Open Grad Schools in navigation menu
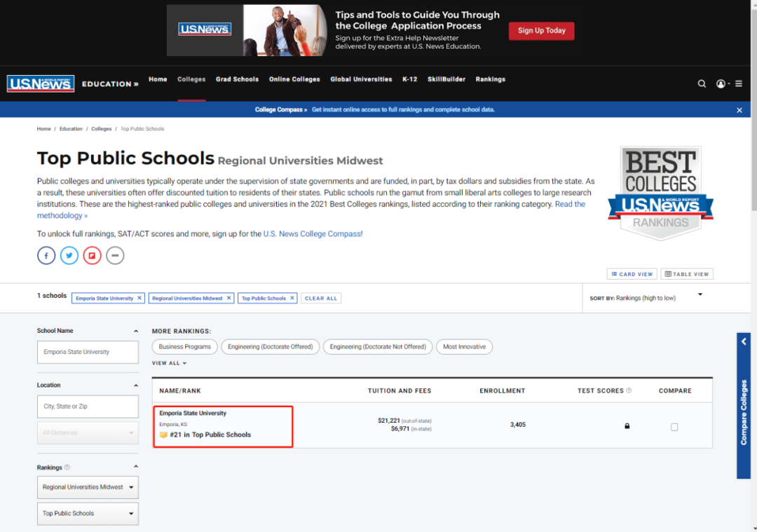 237,79
